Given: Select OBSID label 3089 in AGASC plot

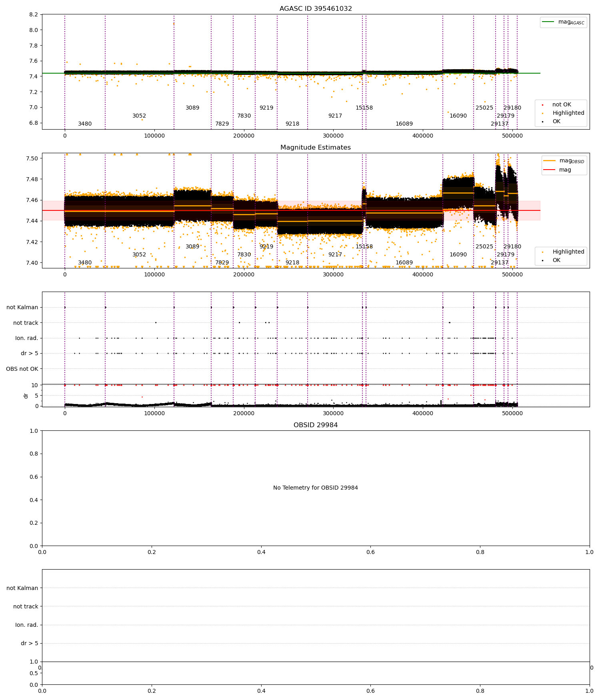Looking at the screenshot, I should coord(192,108).
